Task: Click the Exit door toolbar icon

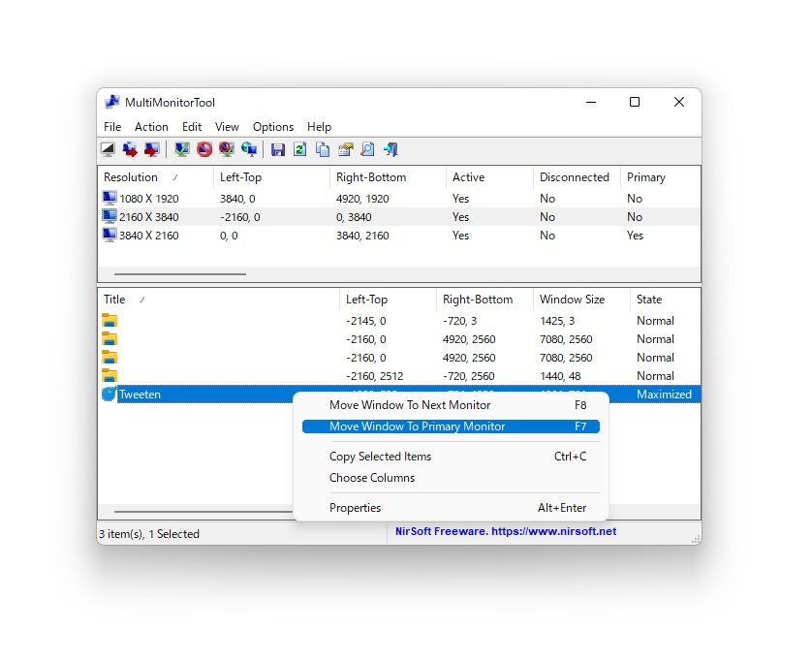Action: click(x=390, y=149)
